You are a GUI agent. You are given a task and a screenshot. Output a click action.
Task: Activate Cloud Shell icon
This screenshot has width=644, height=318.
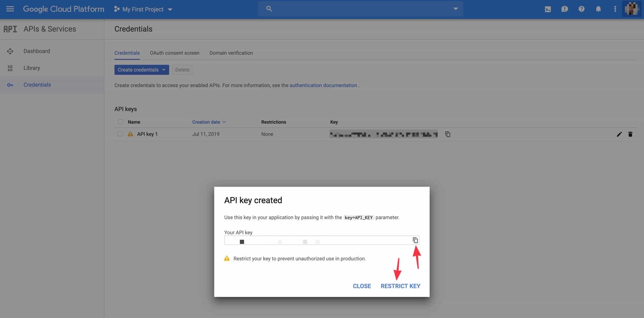pyautogui.click(x=548, y=9)
